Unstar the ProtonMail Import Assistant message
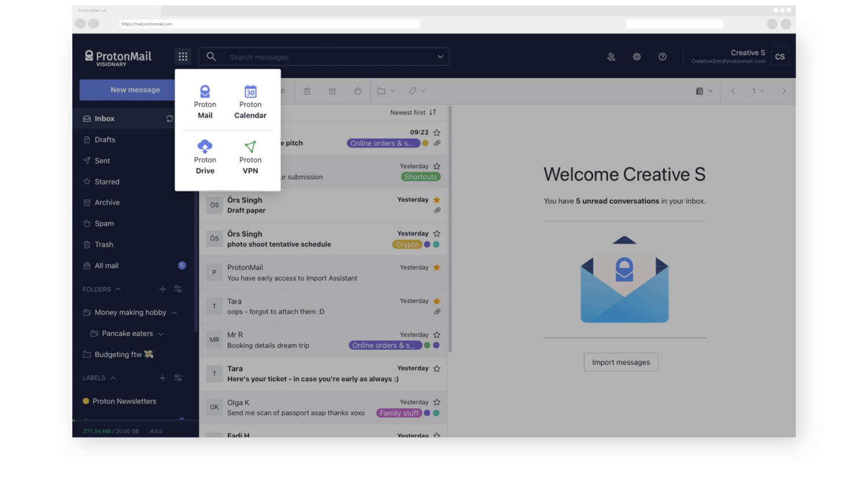The height and width of the screenshot is (488, 868). [437, 267]
